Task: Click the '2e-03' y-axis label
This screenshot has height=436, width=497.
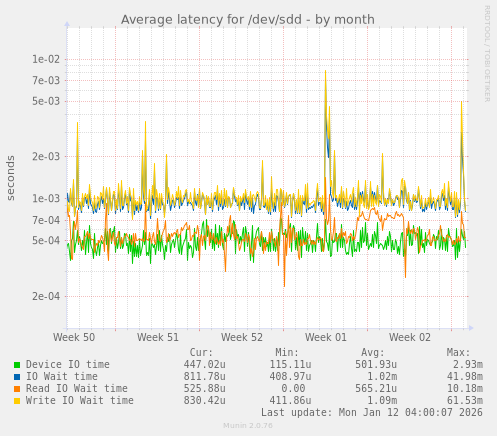Action: [x=46, y=156]
